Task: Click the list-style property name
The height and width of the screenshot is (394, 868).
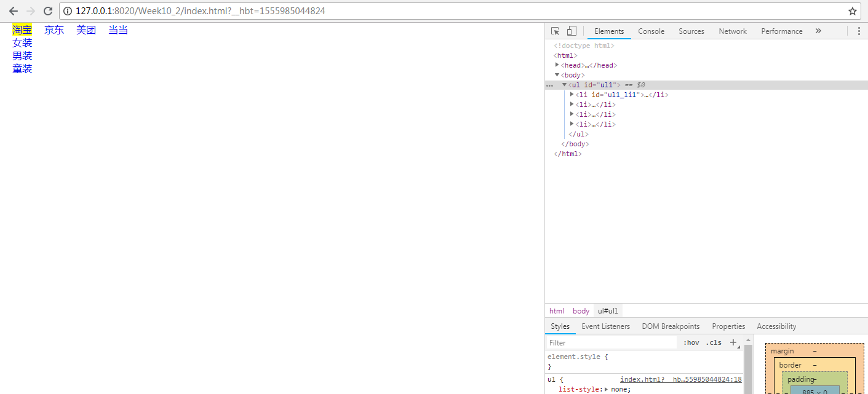Action: tap(579, 389)
